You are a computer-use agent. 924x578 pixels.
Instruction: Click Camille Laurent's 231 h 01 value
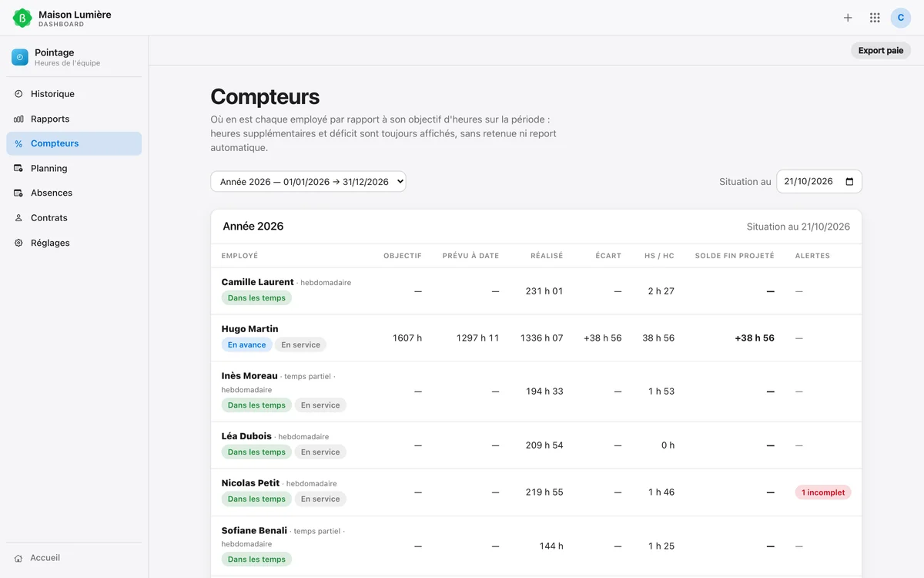tap(544, 291)
